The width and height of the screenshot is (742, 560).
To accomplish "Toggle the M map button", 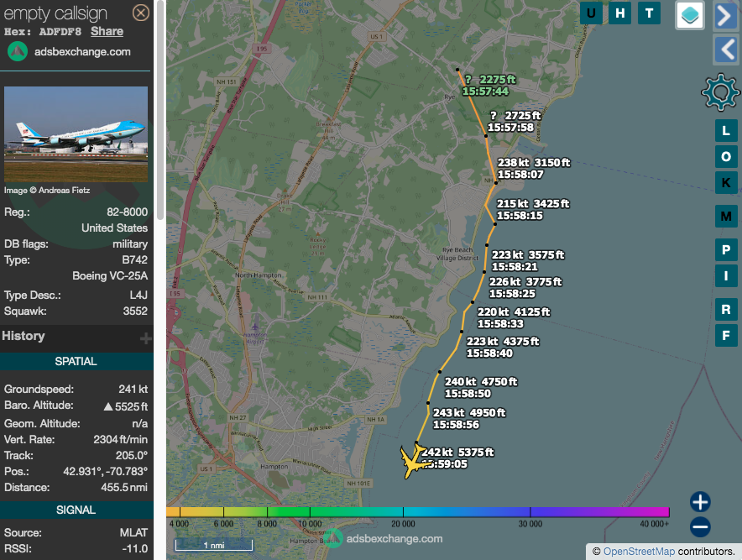I will (x=726, y=217).
